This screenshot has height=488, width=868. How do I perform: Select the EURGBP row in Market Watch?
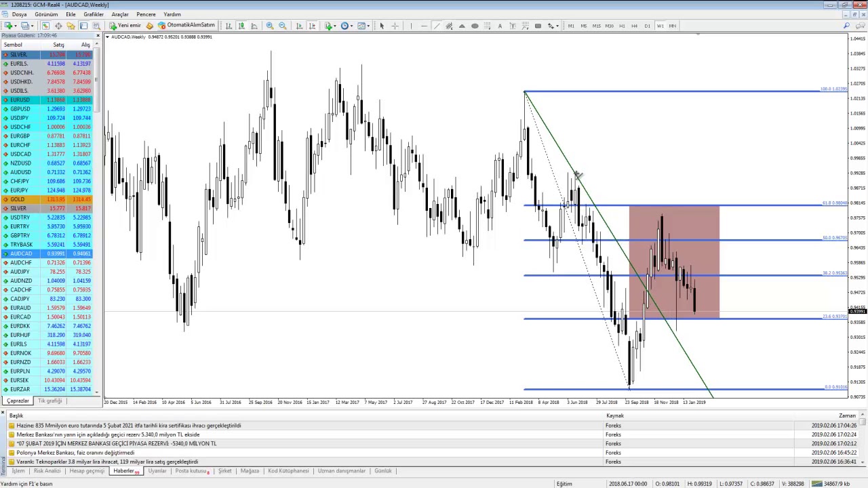tap(47, 136)
